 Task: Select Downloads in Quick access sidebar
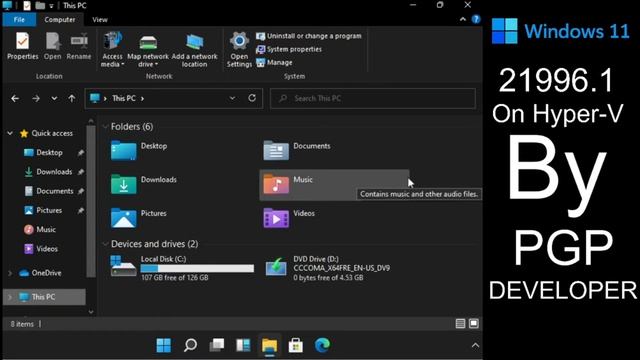(x=54, y=171)
